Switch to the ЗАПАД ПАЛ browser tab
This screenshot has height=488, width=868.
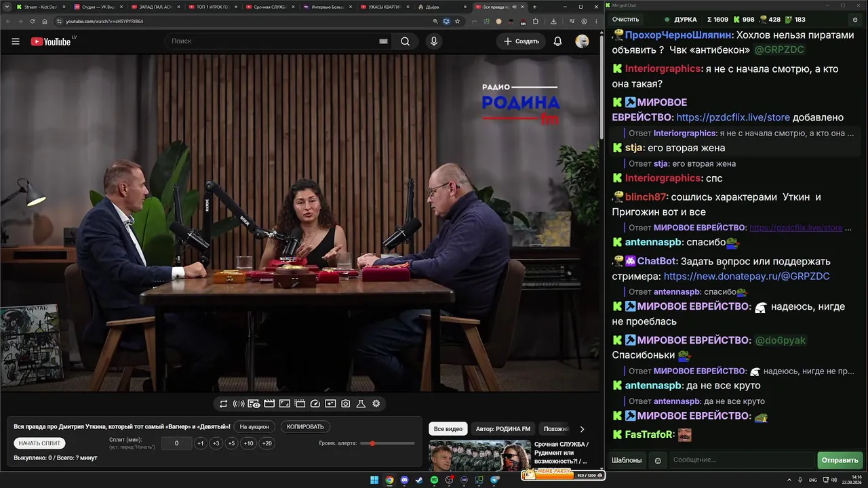click(155, 7)
